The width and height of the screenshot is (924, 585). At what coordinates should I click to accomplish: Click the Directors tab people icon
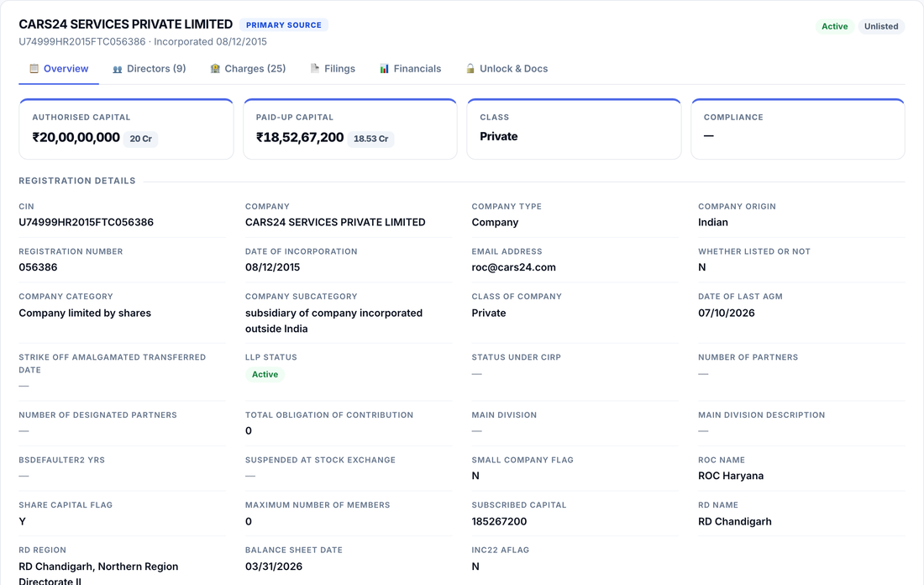point(118,68)
